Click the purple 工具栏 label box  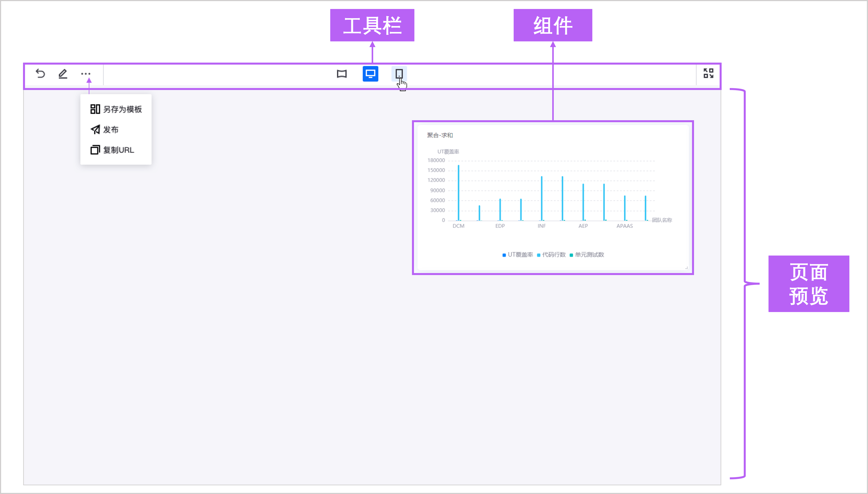tap(372, 25)
